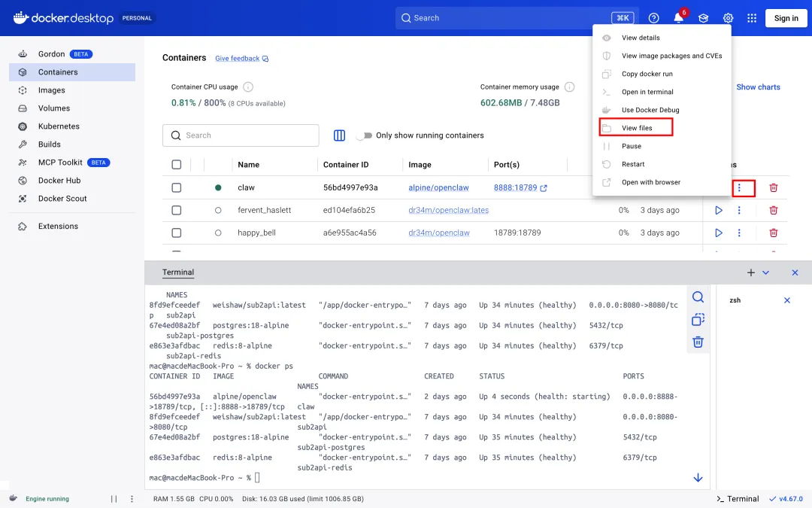Start the happy_bell container
The width and height of the screenshot is (812, 508).
tap(718, 233)
